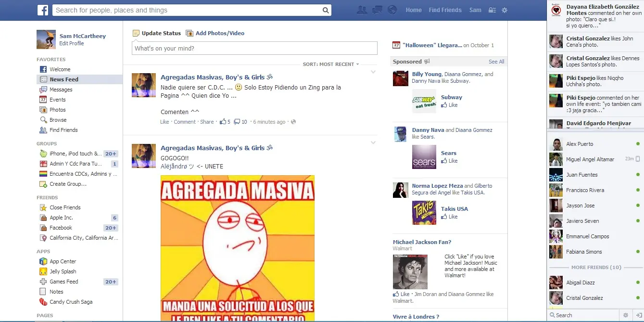Open chat with Alex Puerto
The image size is (644, 322).
[595, 144]
